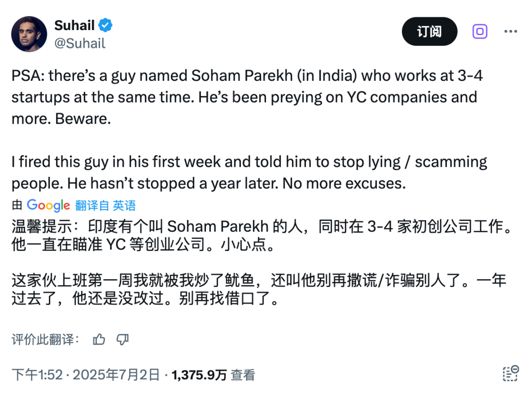
Task: Click the 查看 views label
Action: coord(243,375)
